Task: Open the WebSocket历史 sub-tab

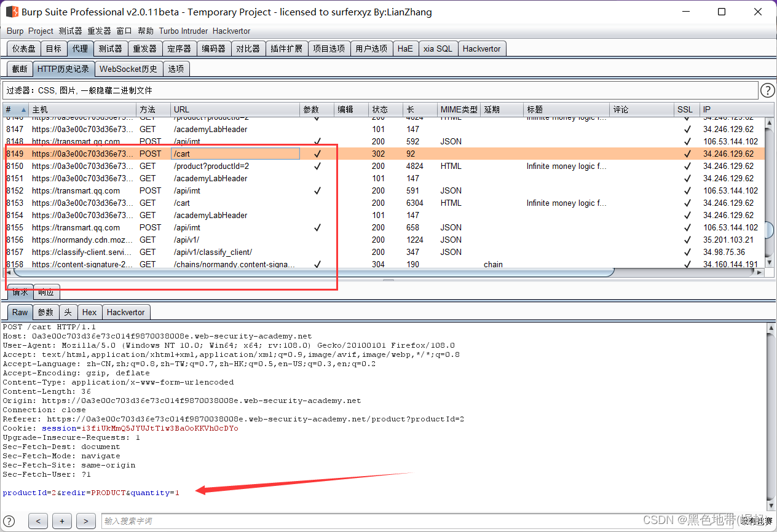Action: [128, 69]
